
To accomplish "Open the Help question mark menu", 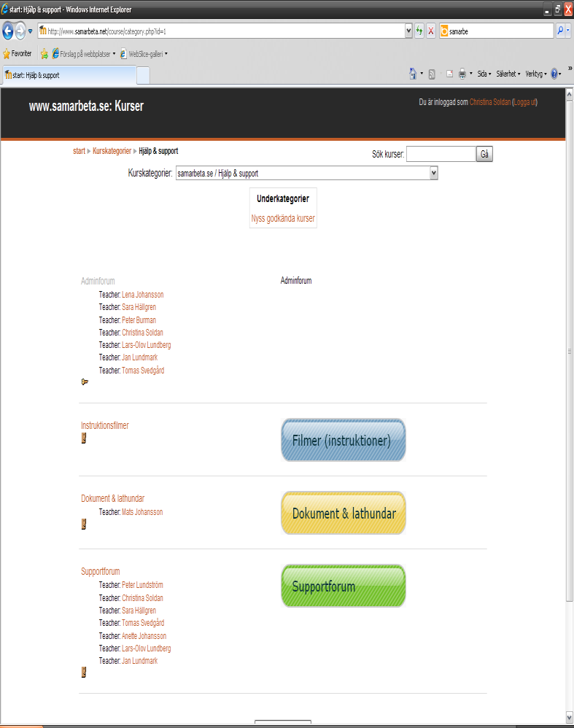I will tap(556, 74).
